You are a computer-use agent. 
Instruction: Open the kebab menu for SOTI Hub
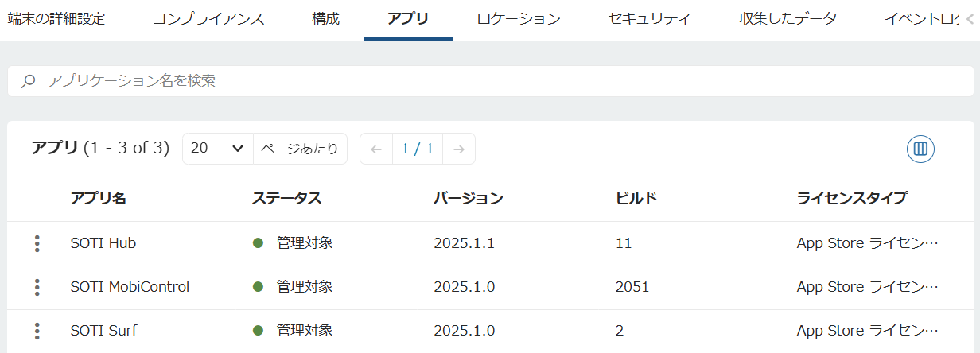pyautogui.click(x=37, y=244)
